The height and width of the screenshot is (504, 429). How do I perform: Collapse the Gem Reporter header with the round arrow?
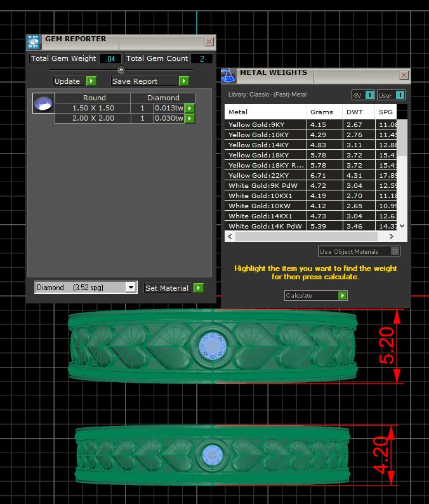(121, 69)
